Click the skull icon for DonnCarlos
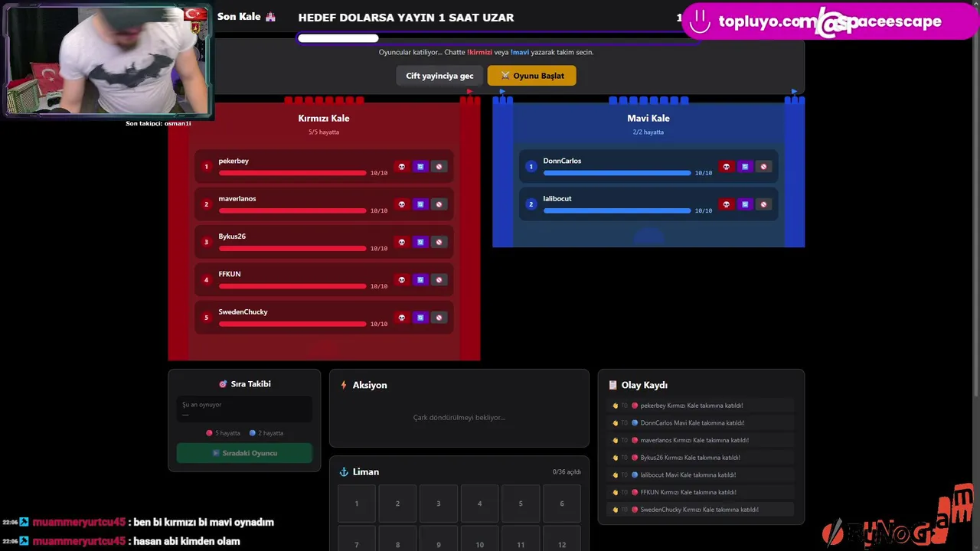The width and height of the screenshot is (980, 551). click(x=726, y=167)
